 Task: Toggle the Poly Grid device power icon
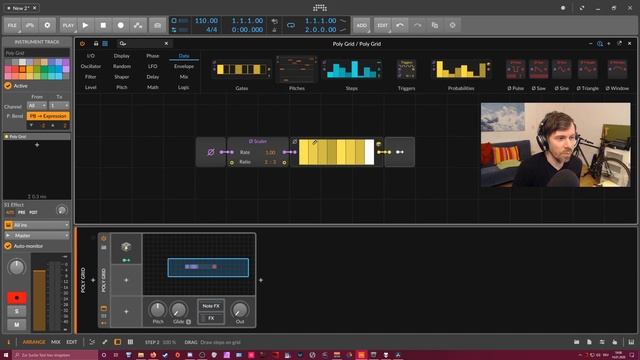pos(82,43)
